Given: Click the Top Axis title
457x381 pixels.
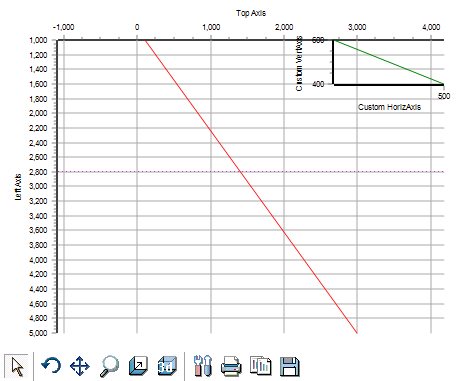Looking at the screenshot, I should click(251, 13).
